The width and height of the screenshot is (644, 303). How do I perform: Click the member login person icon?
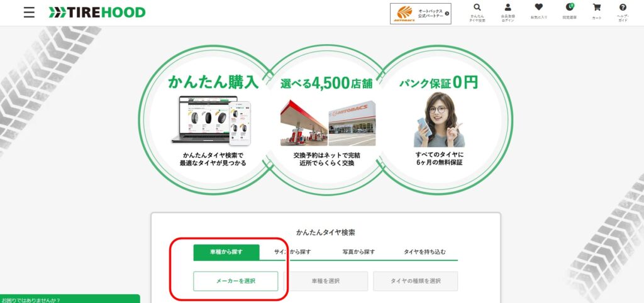(x=508, y=8)
